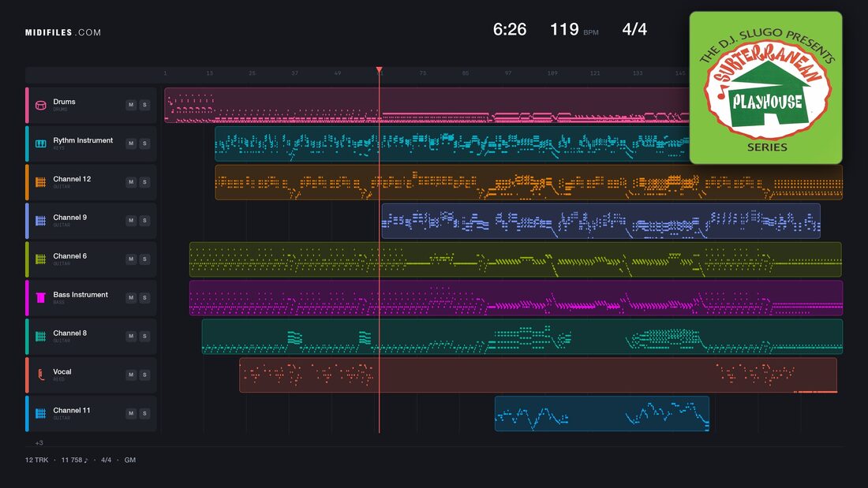Click the 119 BPM tempo value
This screenshot has height=488, width=868.
point(564,29)
